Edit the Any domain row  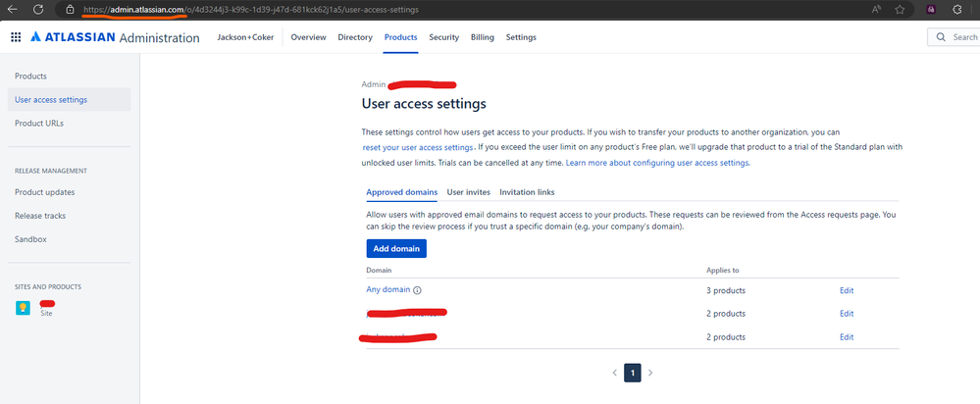tap(847, 290)
